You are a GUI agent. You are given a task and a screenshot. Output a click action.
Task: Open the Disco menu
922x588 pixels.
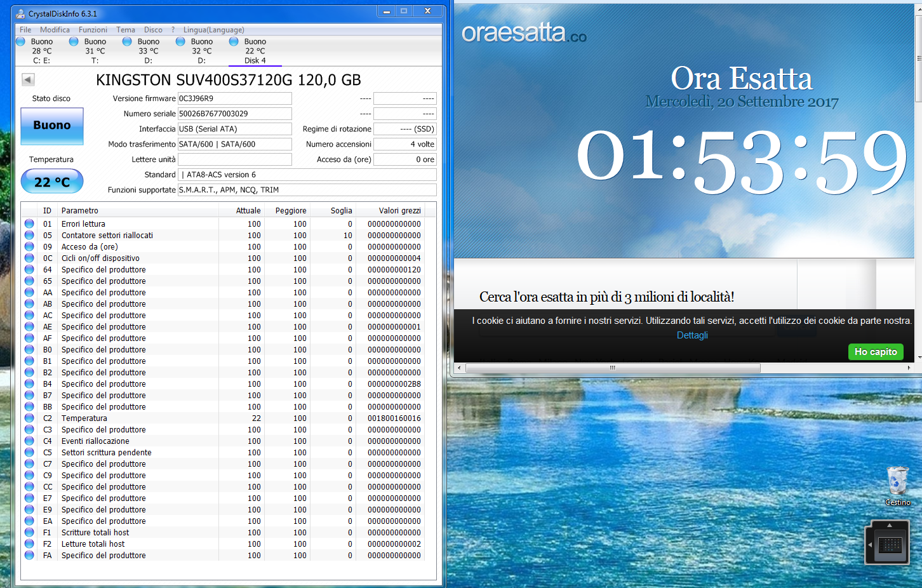click(x=153, y=30)
